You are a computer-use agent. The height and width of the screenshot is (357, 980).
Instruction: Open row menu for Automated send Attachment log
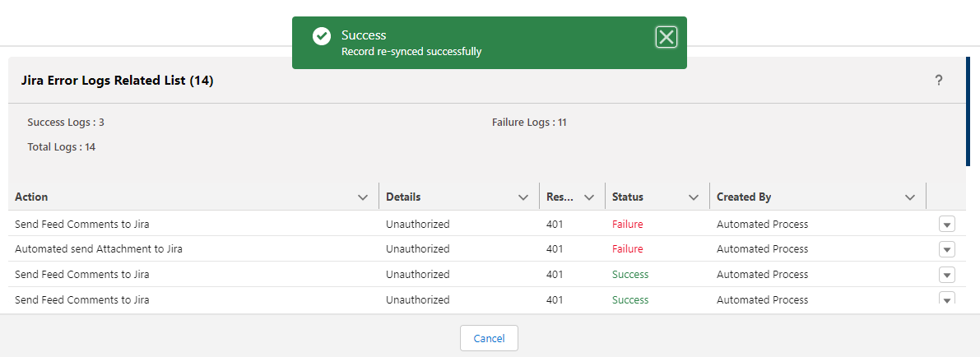click(947, 249)
